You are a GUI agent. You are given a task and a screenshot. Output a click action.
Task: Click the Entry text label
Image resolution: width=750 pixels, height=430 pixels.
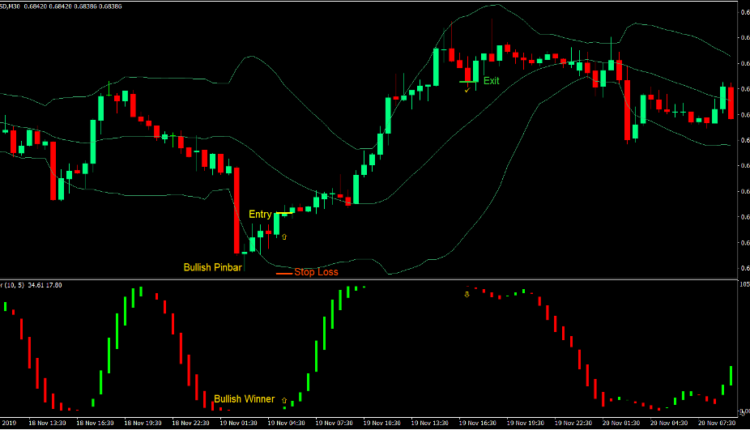click(x=260, y=214)
